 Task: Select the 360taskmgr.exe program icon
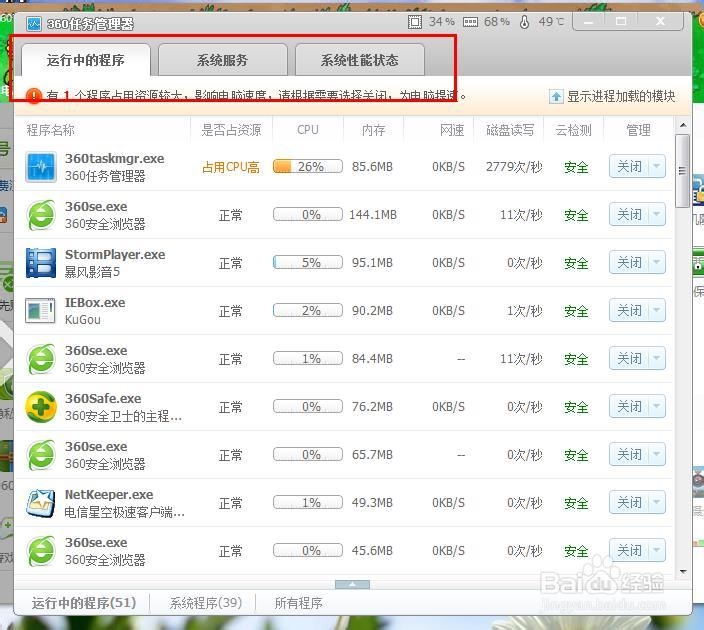pos(41,167)
